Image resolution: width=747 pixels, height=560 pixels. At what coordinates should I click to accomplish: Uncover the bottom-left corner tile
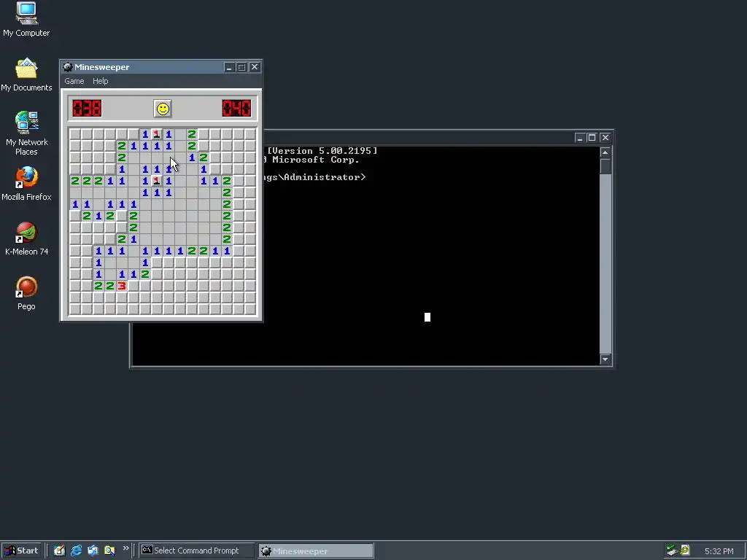pyautogui.click(x=75, y=309)
